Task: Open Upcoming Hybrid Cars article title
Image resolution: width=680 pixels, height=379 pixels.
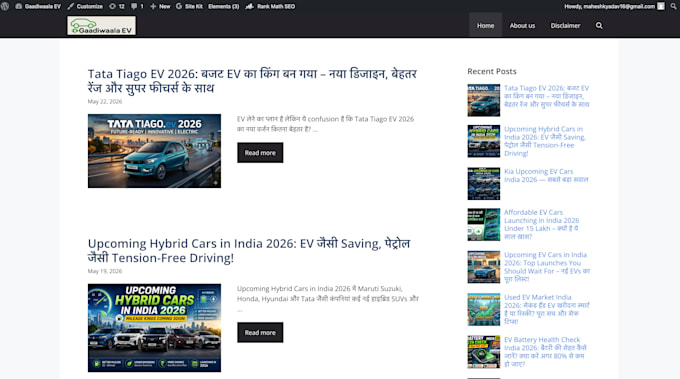Action: coord(249,250)
